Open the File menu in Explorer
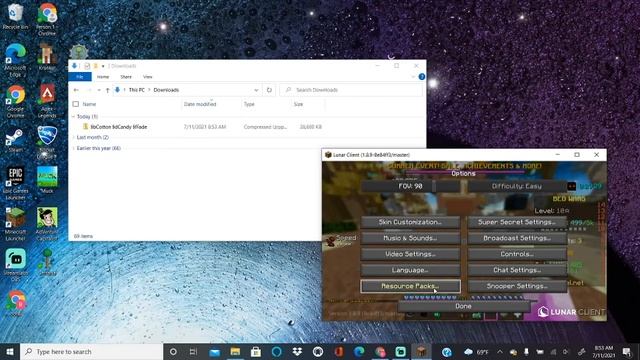The height and width of the screenshot is (360, 640). click(x=80, y=77)
